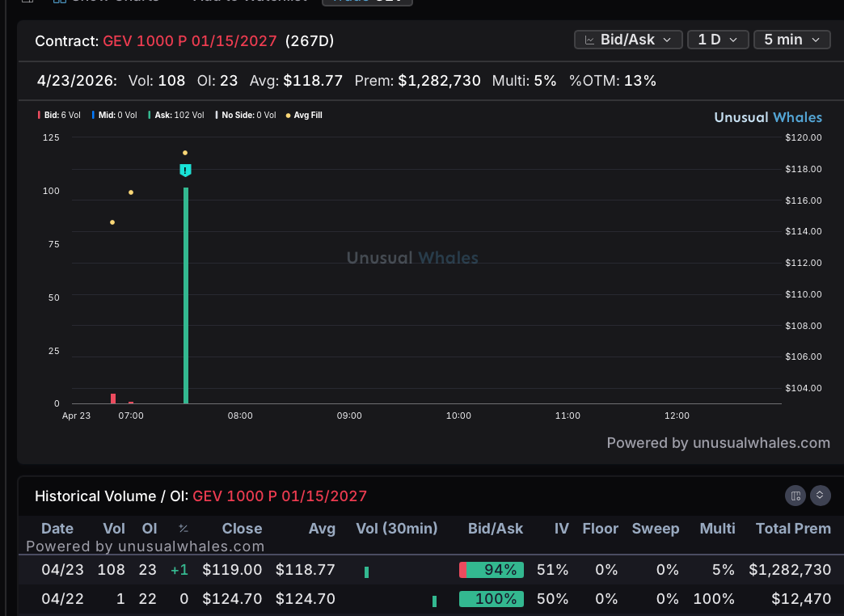Click the 30min volume bar in 04/22 row

[434, 601]
